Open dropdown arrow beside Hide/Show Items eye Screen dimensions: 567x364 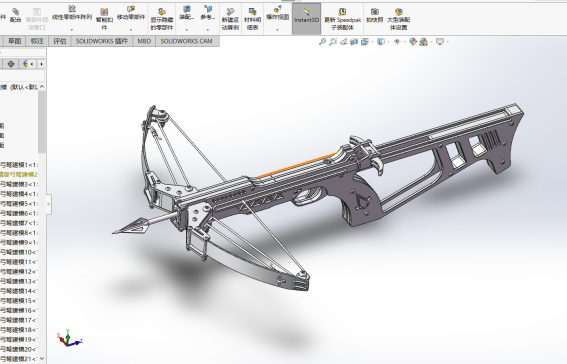point(404,42)
